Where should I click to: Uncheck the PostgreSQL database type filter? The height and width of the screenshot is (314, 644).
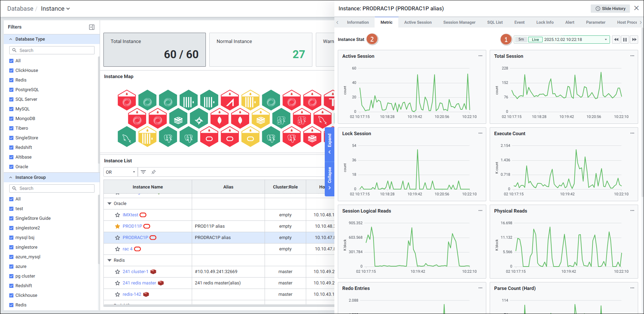click(x=11, y=90)
